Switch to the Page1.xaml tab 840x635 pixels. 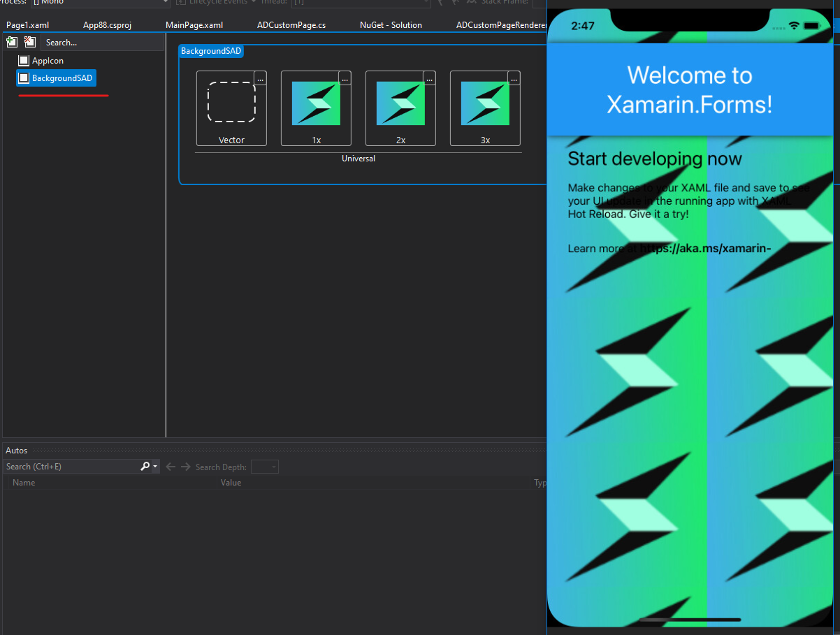tap(28, 25)
